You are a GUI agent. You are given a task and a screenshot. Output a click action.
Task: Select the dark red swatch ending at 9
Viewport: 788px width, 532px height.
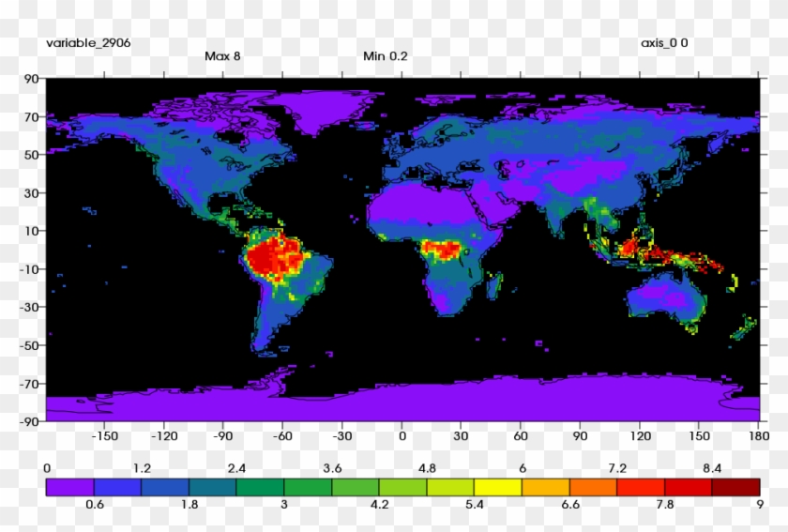[x=735, y=487]
